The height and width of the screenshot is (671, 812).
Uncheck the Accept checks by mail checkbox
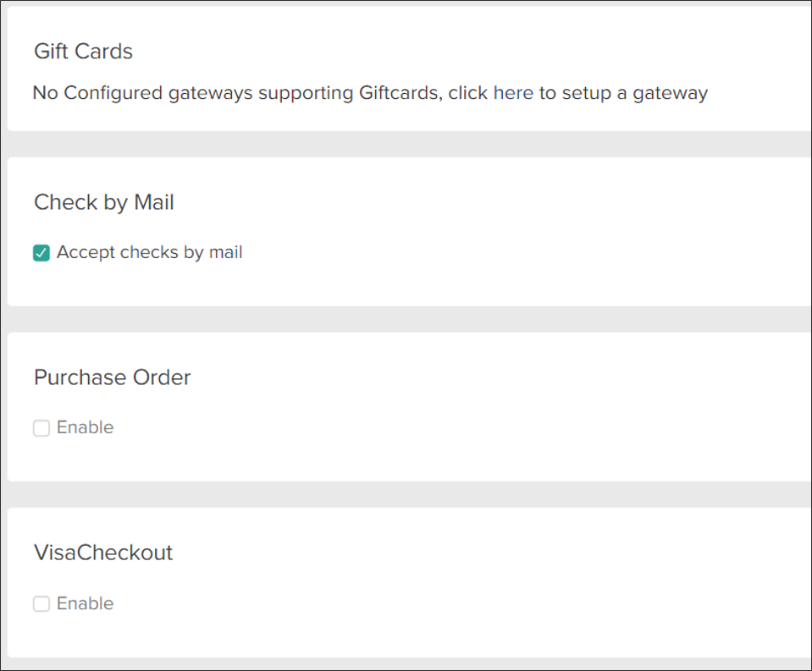40,251
